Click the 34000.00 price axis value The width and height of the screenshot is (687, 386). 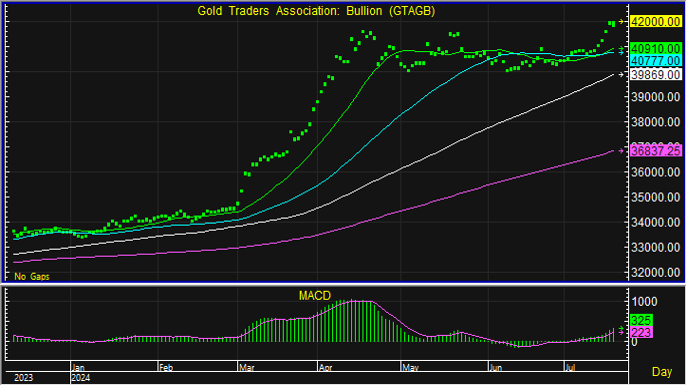(x=655, y=222)
